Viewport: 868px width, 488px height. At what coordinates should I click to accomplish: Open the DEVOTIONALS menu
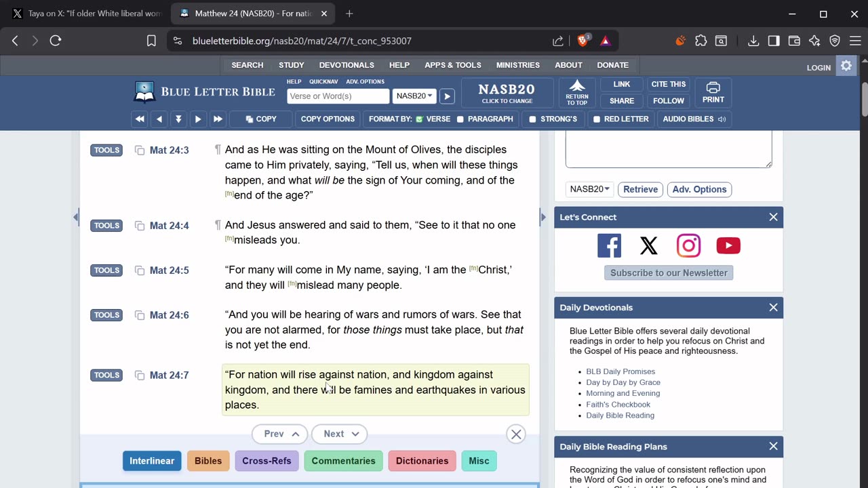(347, 65)
